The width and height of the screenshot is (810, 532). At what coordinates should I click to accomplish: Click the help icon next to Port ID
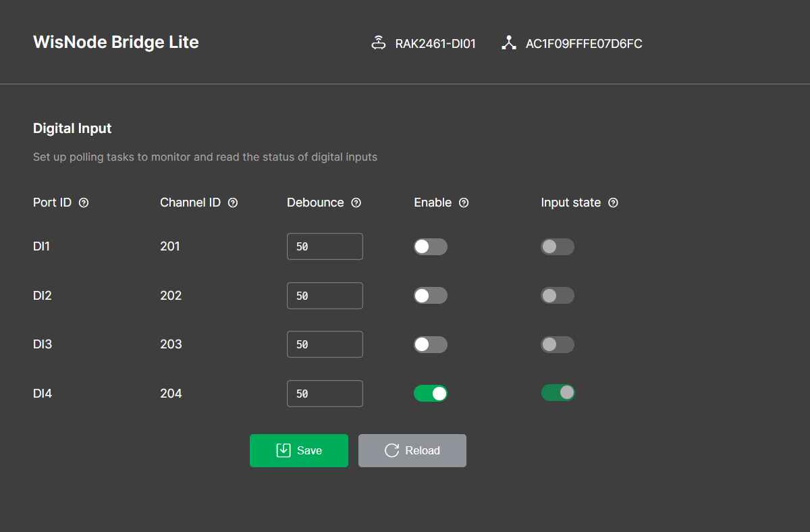tap(84, 203)
